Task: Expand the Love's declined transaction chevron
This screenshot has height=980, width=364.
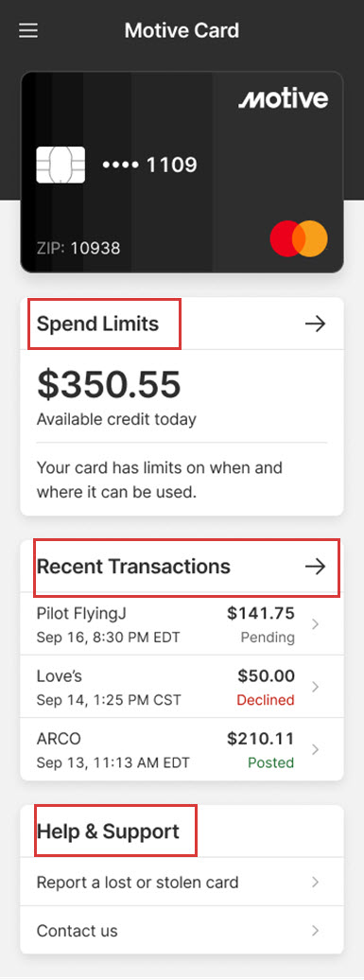Action: [x=315, y=686]
